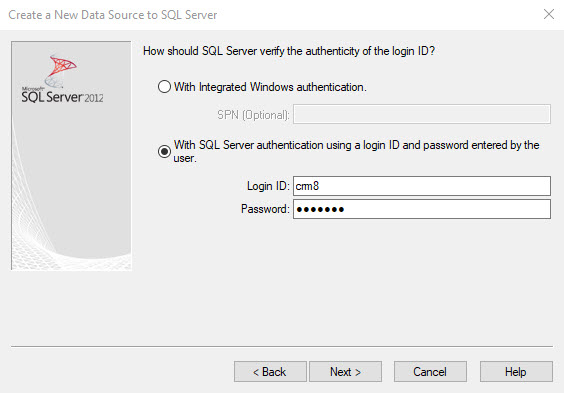Viewport: 564px width, 393px height.
Task: Close the Create New Data Source dialog
Action: click(x=549, y=14)
